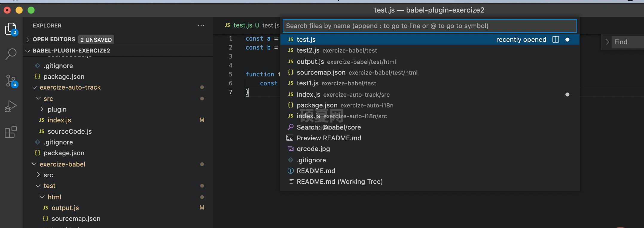Image resolution: width=644 pixels, height=228 pixels.
Task: Open output.js from quick open list
Action: coord(430,62)
